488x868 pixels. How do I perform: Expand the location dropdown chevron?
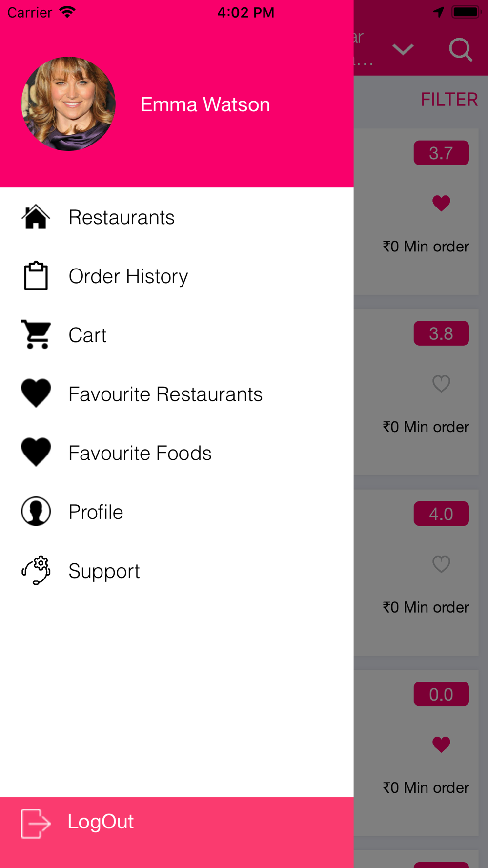click(403, 49)
